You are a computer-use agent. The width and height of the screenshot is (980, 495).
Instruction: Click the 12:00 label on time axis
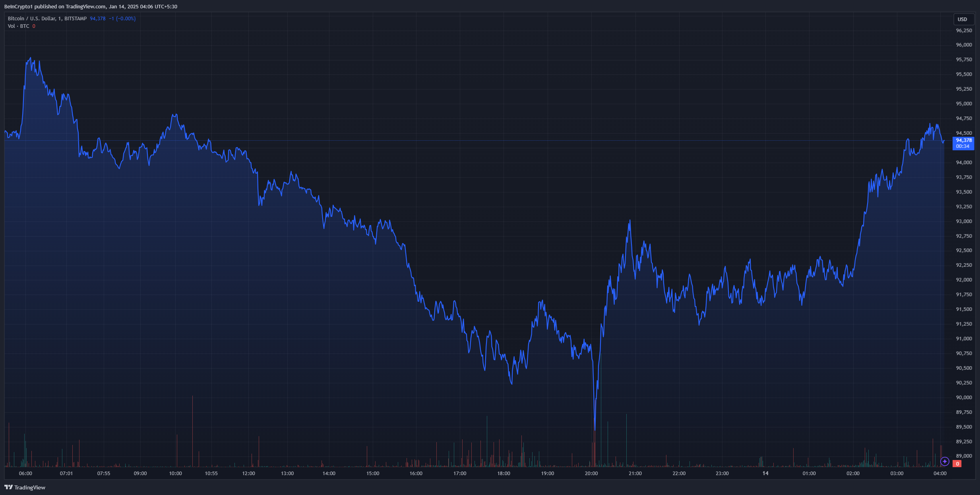(248, 473)
